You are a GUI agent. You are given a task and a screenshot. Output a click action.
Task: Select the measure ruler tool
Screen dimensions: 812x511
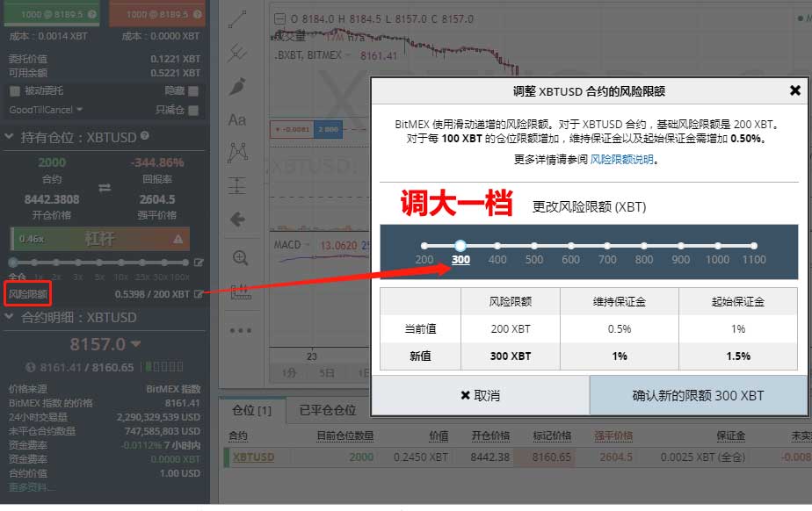(241, 291)
